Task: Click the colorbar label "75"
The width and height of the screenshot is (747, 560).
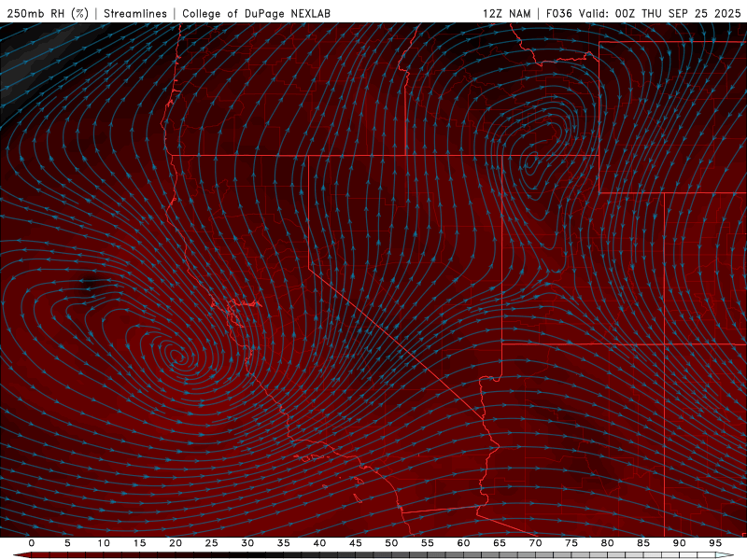Action: 571,543
